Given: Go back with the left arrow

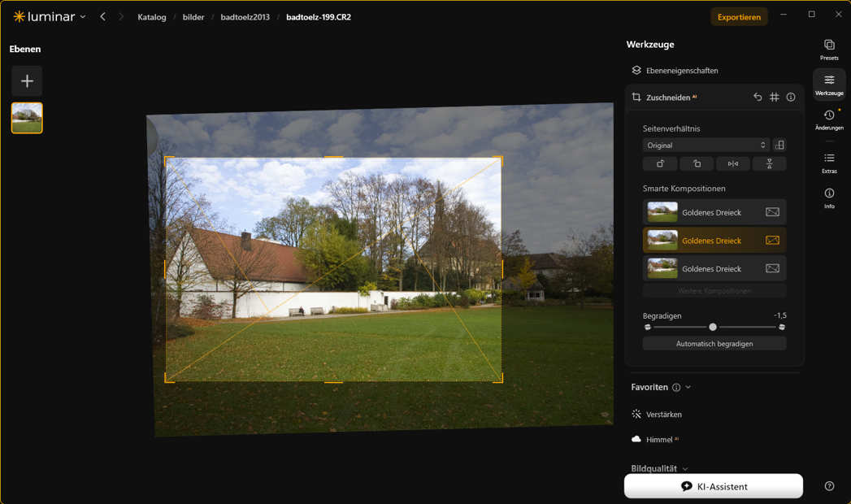Looking at the screenshot, I should tap(102, 17).
